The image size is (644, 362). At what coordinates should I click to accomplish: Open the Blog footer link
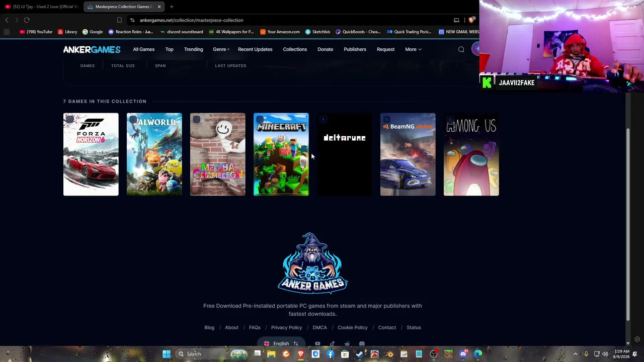tap(209, 327)
